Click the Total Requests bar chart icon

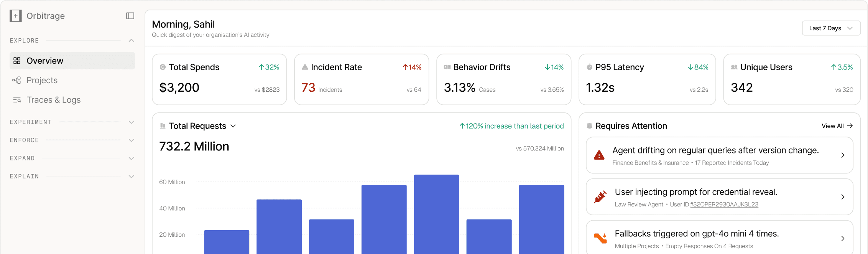tap(163, 126)
